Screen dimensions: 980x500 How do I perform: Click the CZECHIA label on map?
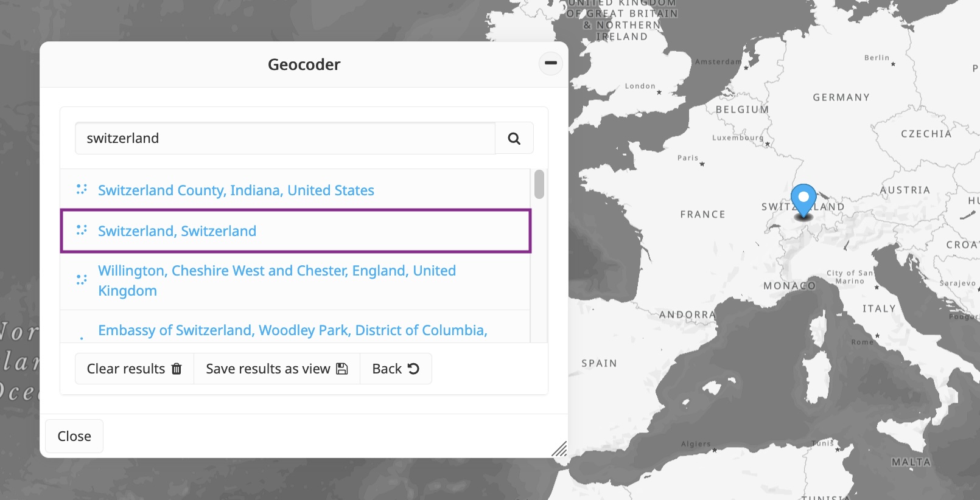point(926,134)
